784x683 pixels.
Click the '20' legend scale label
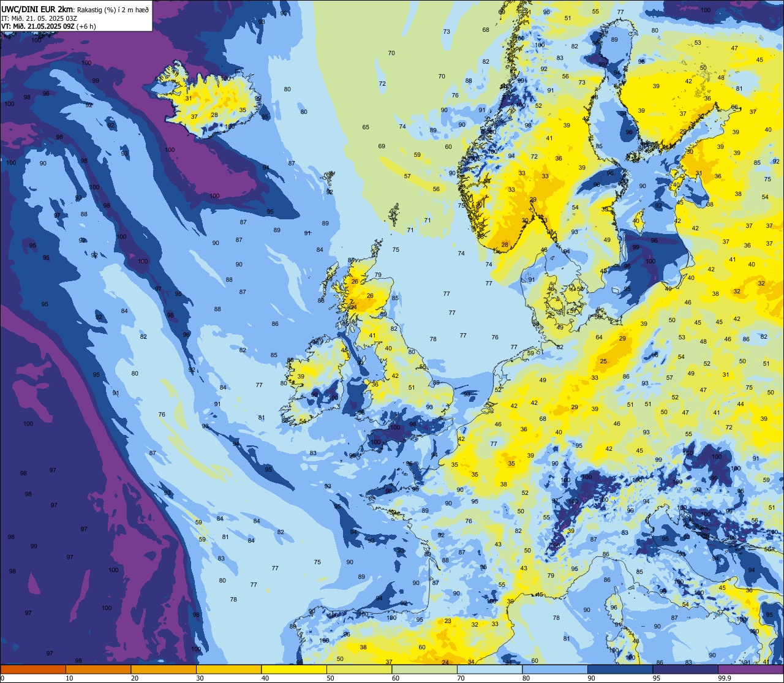point(135,678)
